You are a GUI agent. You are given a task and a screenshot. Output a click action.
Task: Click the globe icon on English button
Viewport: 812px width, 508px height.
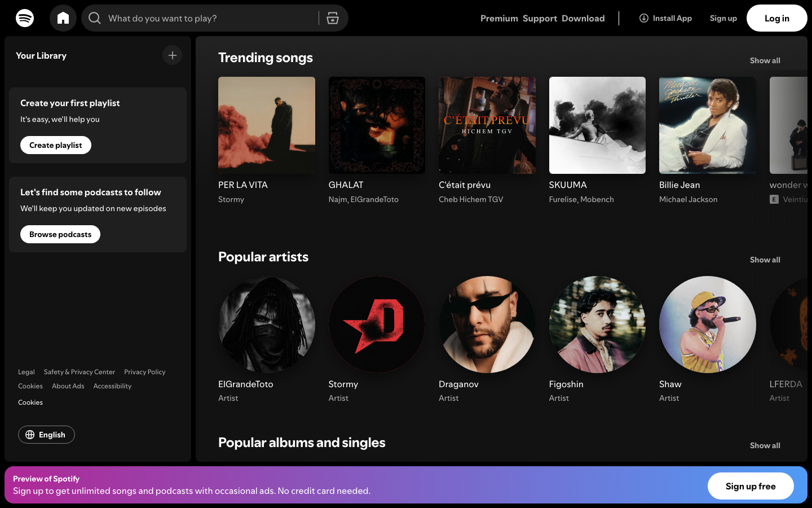[x=30, y=435]
